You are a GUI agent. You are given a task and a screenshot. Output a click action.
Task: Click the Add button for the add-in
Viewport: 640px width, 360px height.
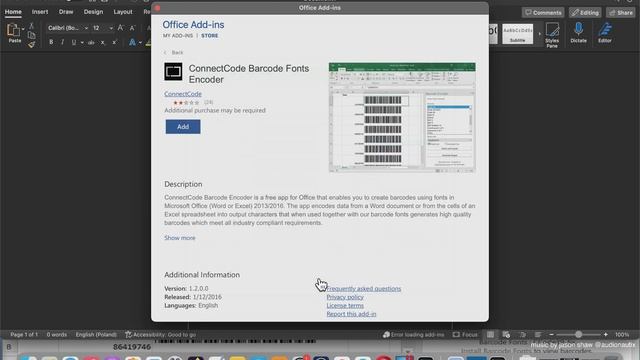click(183, 127)
